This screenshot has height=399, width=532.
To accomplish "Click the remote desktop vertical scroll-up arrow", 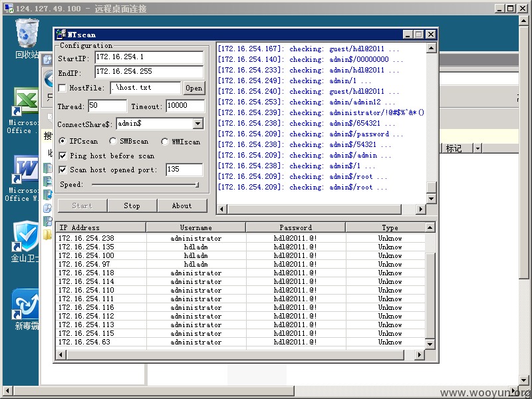I will click(523, 21).
